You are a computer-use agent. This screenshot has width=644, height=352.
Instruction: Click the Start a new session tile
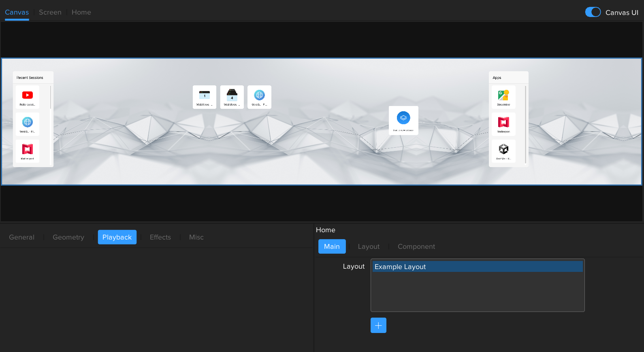coord(403,120)
